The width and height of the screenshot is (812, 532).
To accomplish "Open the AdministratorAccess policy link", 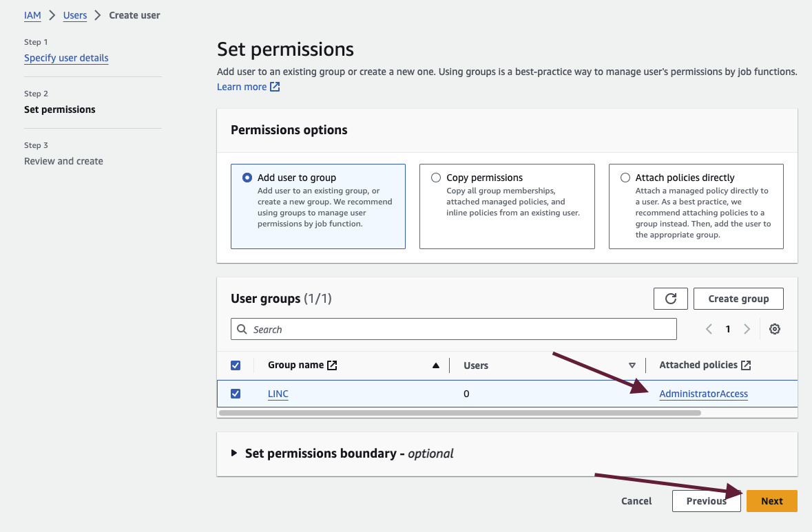I will (x=703, y=394).
